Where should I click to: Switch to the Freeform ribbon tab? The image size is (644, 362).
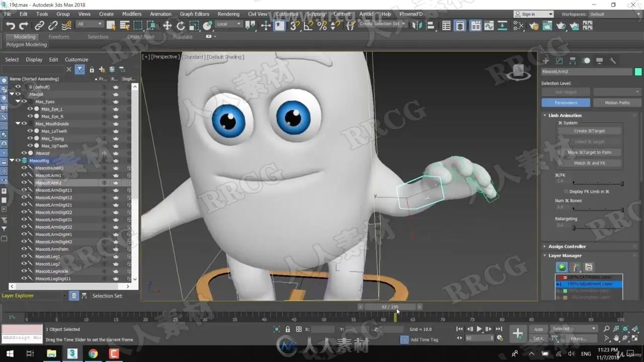pos(59,37)
